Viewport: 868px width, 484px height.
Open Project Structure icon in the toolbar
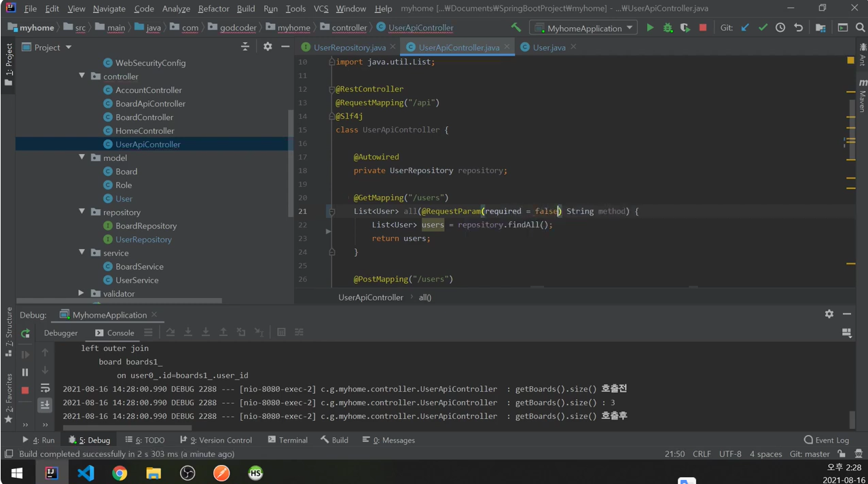(820, 28)
